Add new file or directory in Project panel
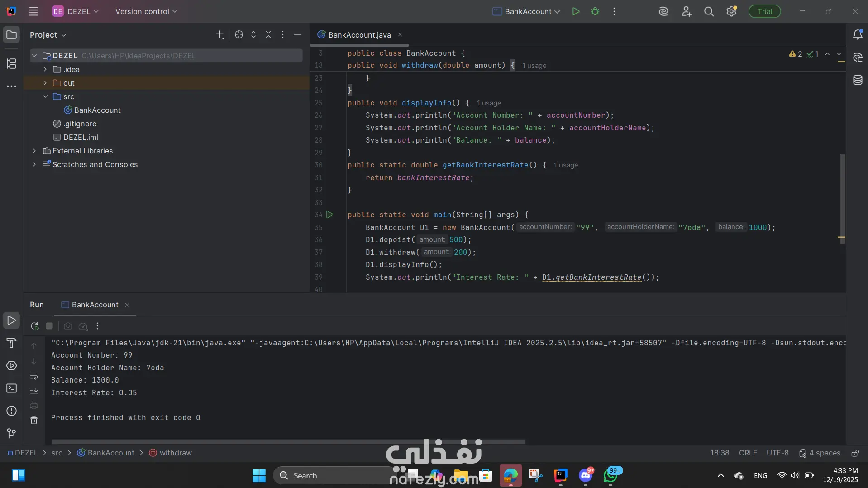This screenshot has height=488, width=868. 220,35
